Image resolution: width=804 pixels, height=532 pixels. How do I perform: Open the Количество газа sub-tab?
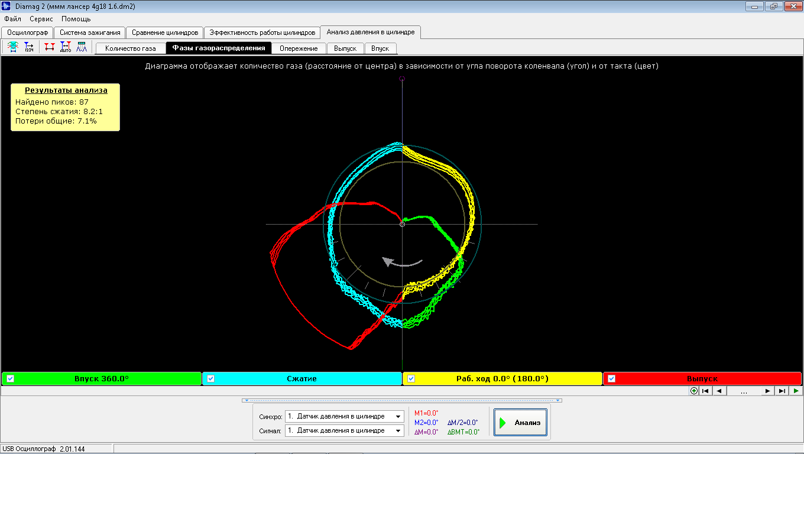(x=131, y=48)
